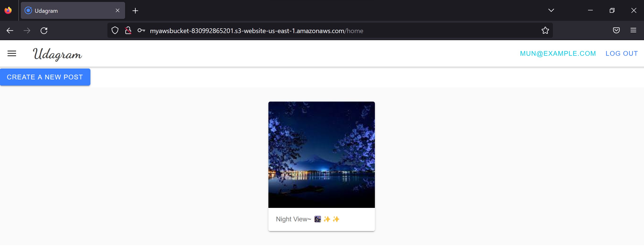644x249 pixels.
Task: Toggle the bookmark star for this page
Action: coord(545,30)
